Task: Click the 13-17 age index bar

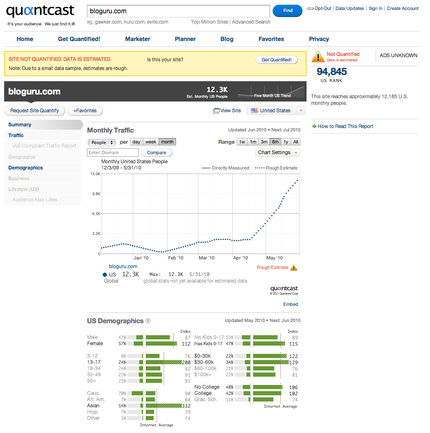Action: (164, 362)
